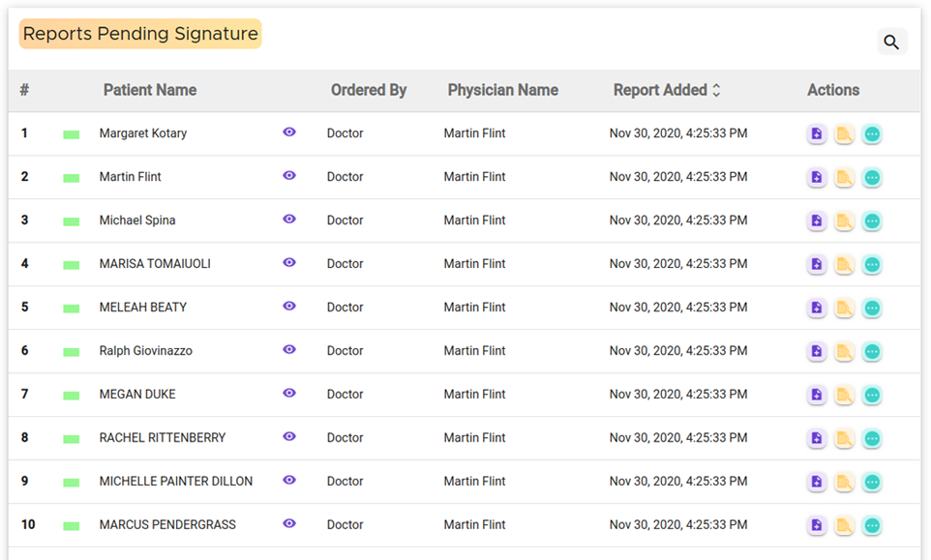The image size is (931, 560).
Task: Open more-options menu for RACHEL RITTENBERRY
Action: click(872, 439)
